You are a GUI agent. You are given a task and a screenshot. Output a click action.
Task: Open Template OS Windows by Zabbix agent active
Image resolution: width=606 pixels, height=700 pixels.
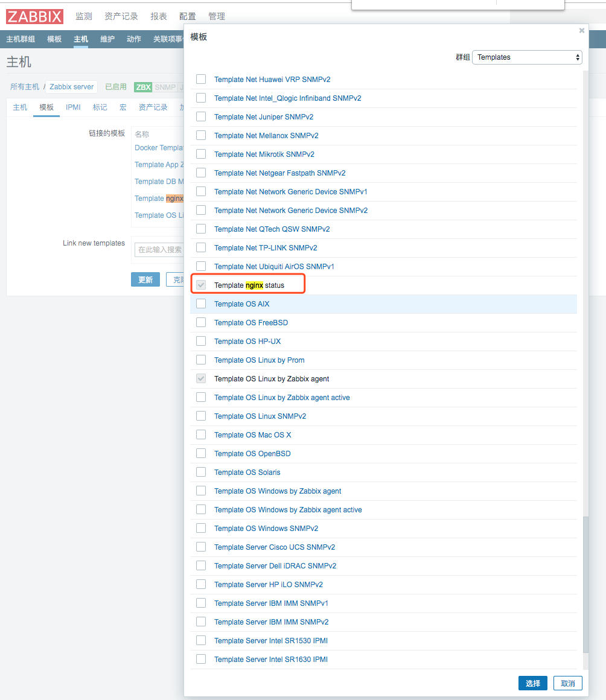pyautogui.click(x=288, y=510)
